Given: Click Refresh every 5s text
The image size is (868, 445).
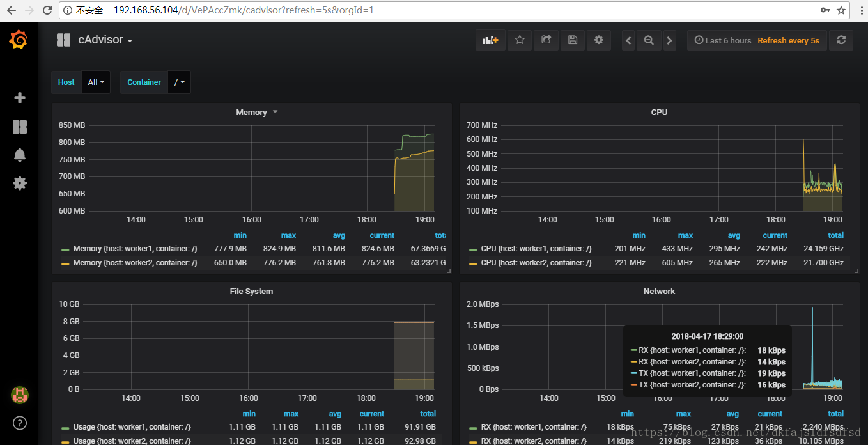Looking at the screenshot, I should tap(789, 40).
